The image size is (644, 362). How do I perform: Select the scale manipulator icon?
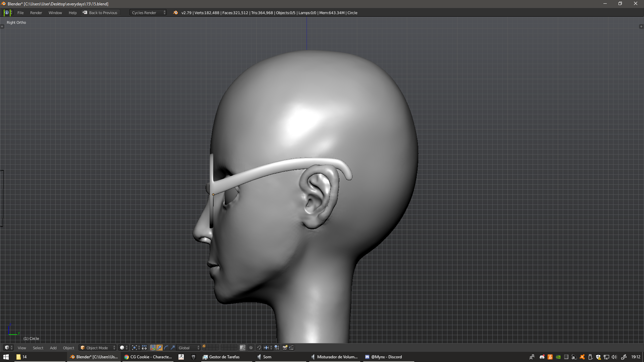pyautogui.click(x=173, y=348)
